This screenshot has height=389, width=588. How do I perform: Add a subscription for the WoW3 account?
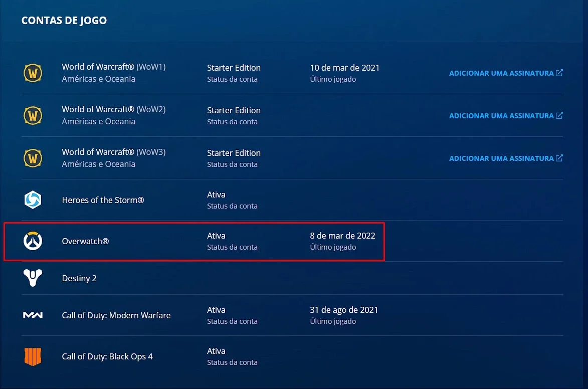click(506, 158)
